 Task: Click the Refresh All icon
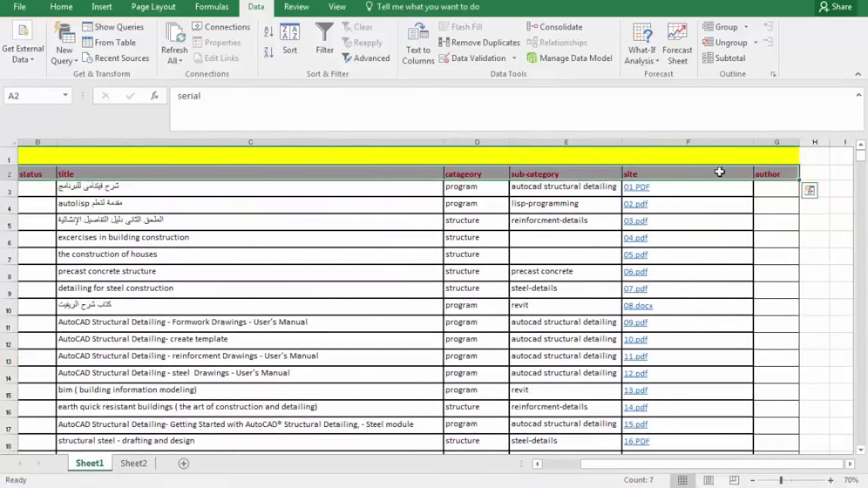click(x=174, y=43)
